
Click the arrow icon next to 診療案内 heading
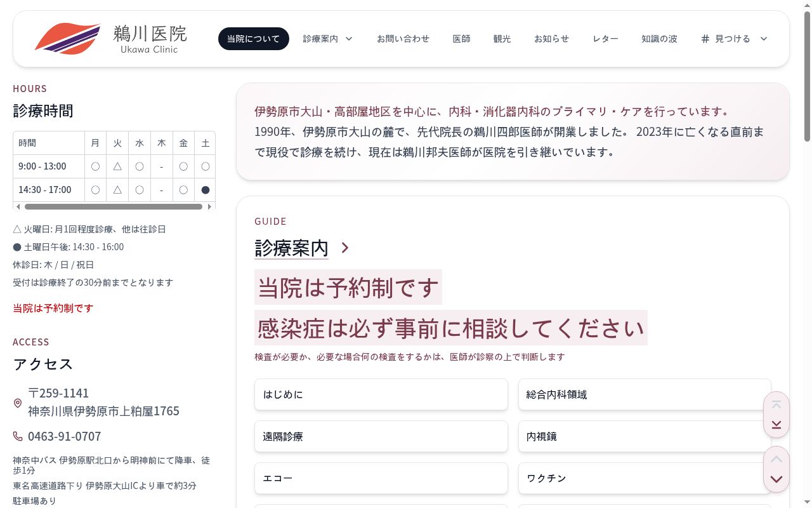tap(345, 248)
